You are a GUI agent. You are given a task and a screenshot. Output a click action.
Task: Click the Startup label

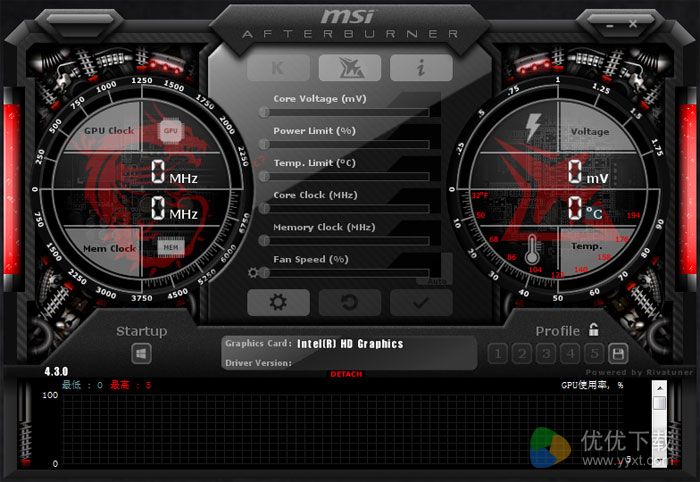point(142,332)
